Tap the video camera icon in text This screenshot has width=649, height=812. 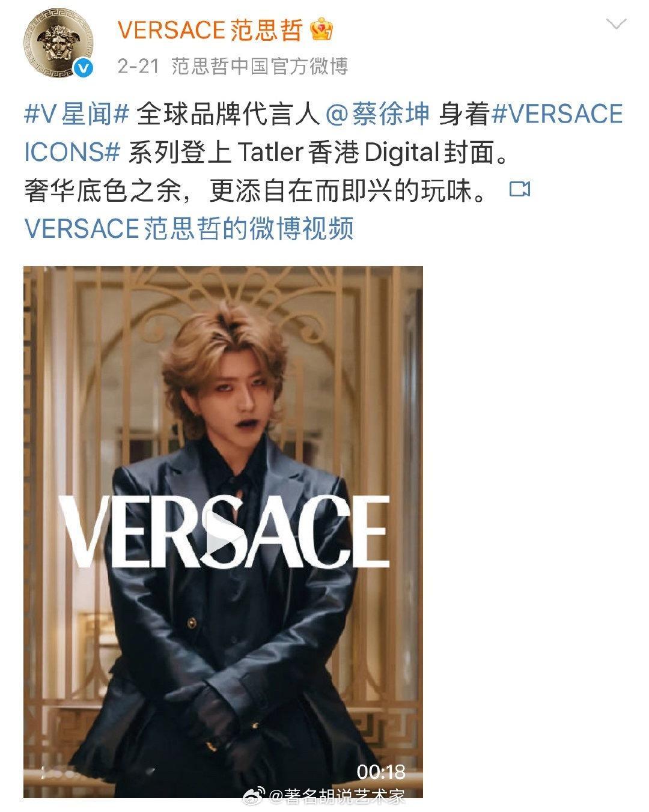tap(519, 190)
